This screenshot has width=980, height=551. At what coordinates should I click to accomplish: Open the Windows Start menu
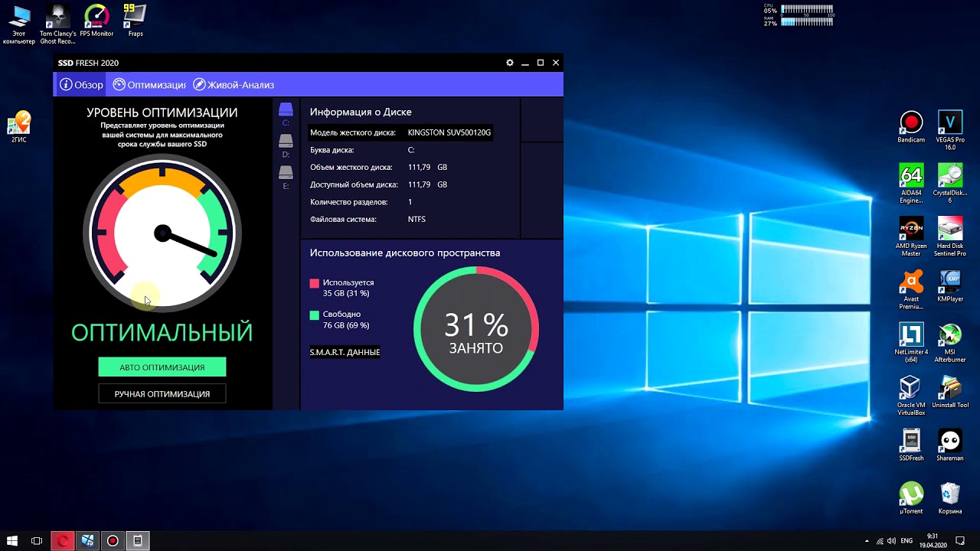pos(12,541)
